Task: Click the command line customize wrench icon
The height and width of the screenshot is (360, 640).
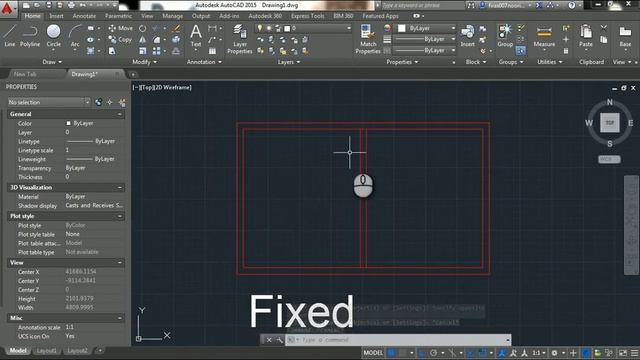Action: [279, 340]
